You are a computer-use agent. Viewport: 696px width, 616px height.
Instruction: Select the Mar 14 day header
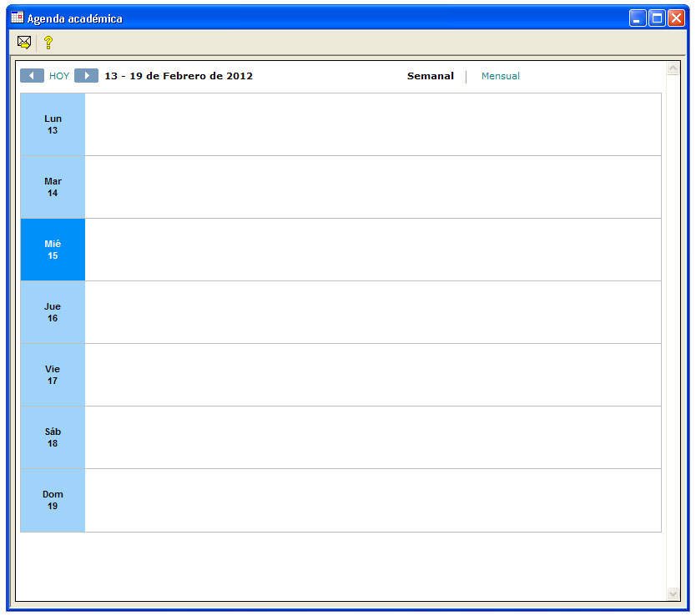point(53,187)
